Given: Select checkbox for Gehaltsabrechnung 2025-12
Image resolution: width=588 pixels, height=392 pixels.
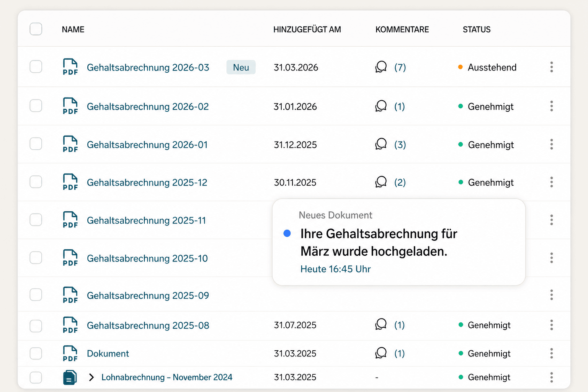Looking at the screenshot, I should (36, 182).
